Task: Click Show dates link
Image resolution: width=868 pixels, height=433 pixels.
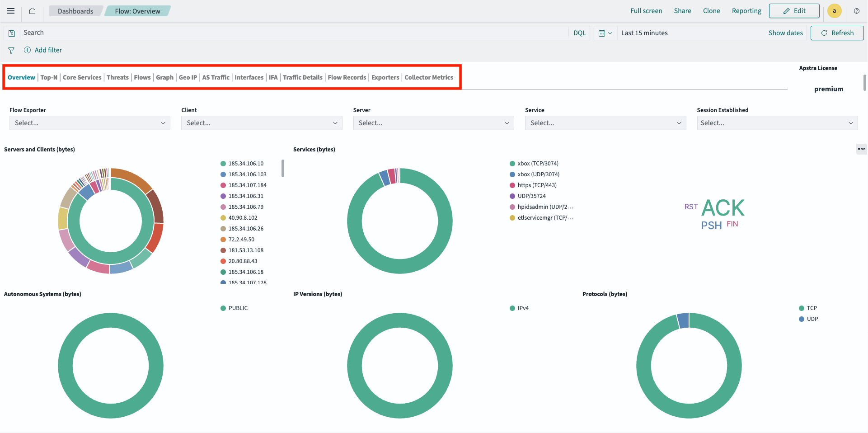Action: click(785, 33)
